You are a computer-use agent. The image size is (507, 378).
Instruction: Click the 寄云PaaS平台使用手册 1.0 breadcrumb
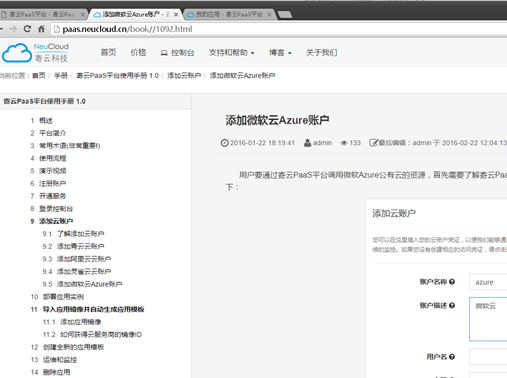pyautogui.click(x=118, y=76)
